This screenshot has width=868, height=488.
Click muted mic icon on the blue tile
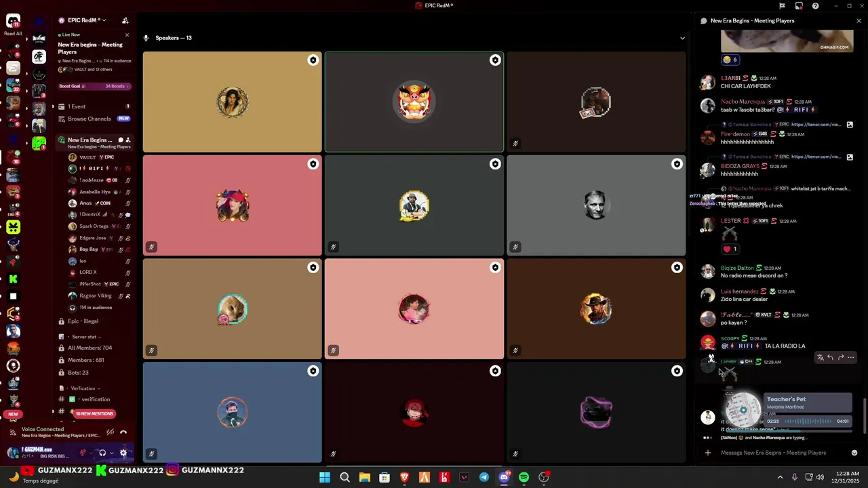pyautogui.click(x=151, y=453)
